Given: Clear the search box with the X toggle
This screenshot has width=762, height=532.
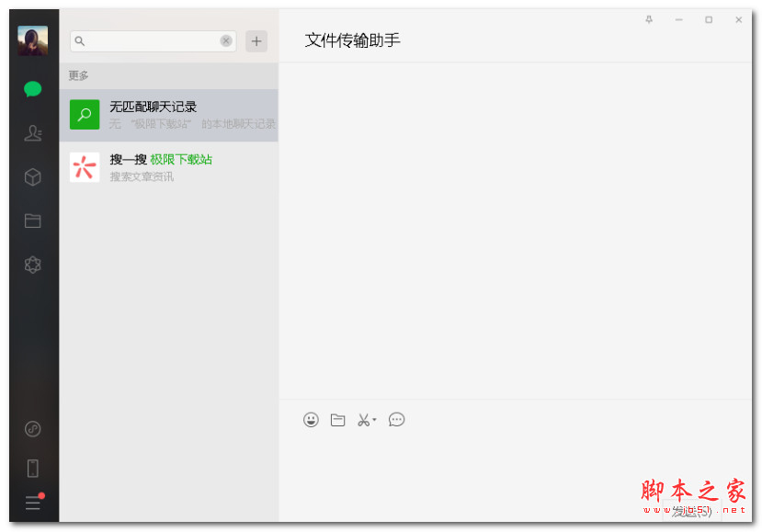Looking at the screenshot, I should click(226, 40).
